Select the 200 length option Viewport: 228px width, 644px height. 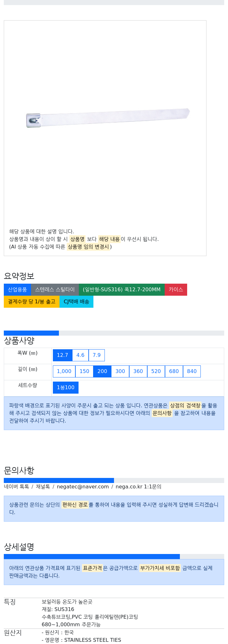[102, 371]
